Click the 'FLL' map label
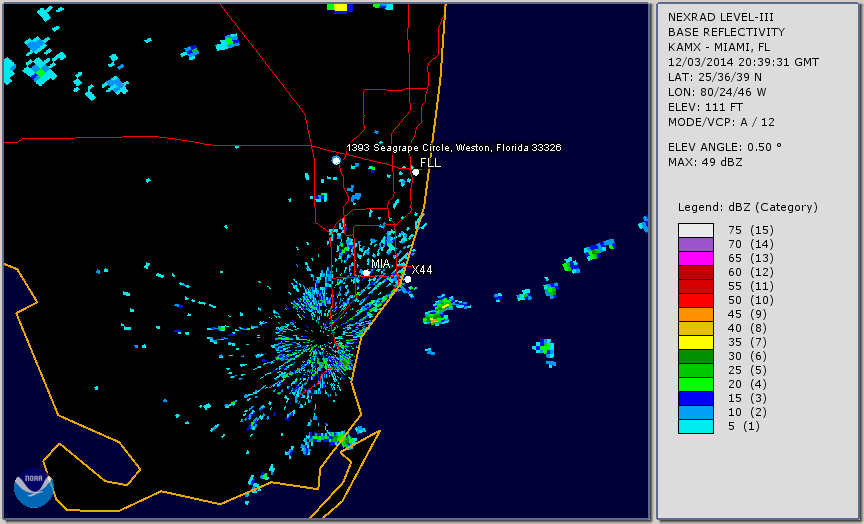The height and width of the screenshot is (524, 864). pyautogui.click(x=430, y=163)
